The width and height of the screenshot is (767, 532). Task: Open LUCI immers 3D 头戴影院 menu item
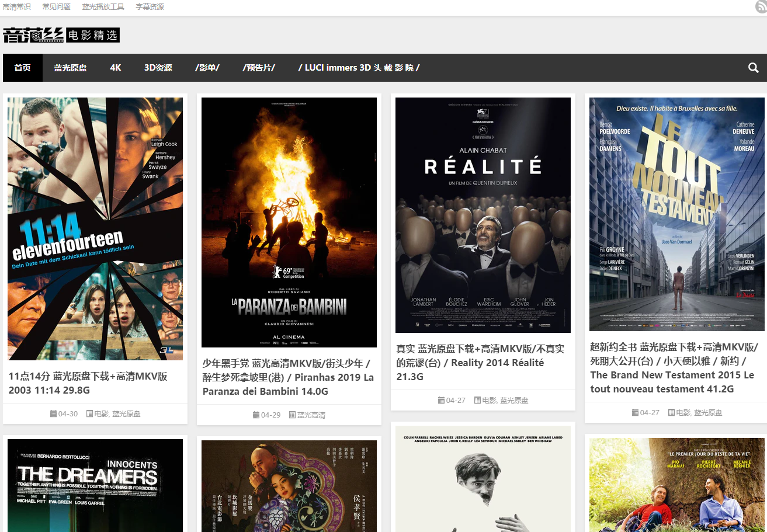pos(359,68)
